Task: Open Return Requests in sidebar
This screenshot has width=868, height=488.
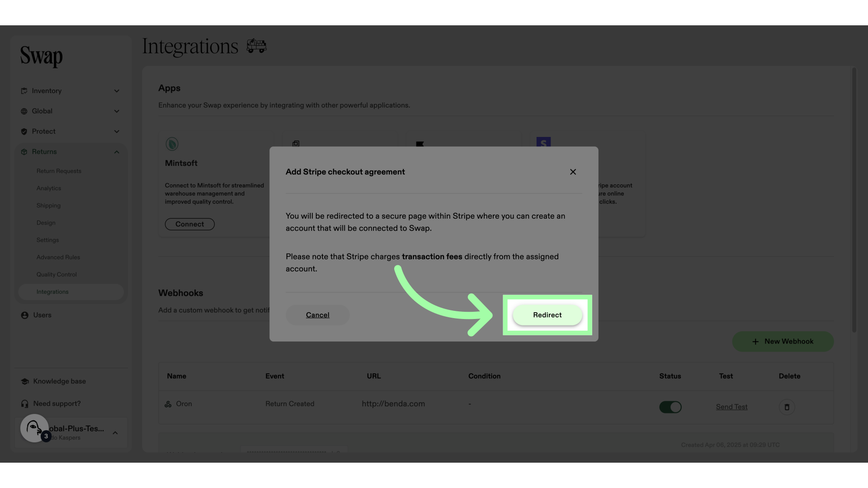Action: [x=59, y=171]
